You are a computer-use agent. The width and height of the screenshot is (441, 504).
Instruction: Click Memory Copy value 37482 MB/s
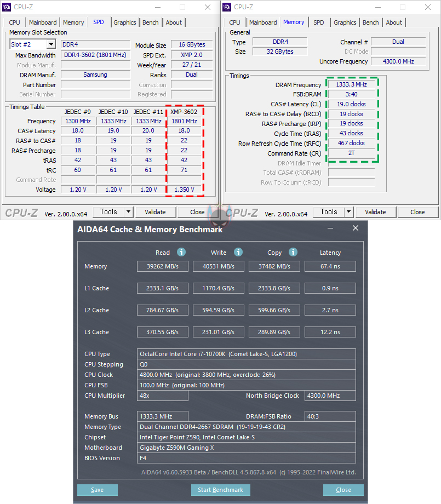[x=274, y=266]
